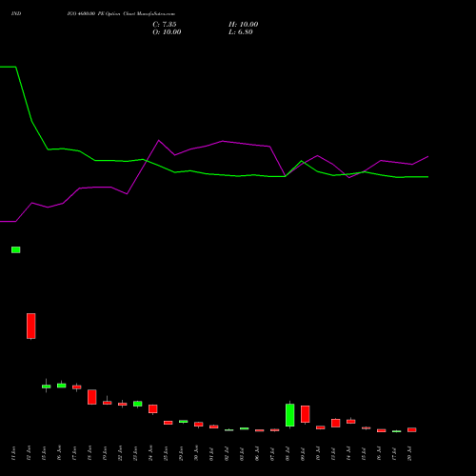Click the 09 Jul date label

(303, 453)
